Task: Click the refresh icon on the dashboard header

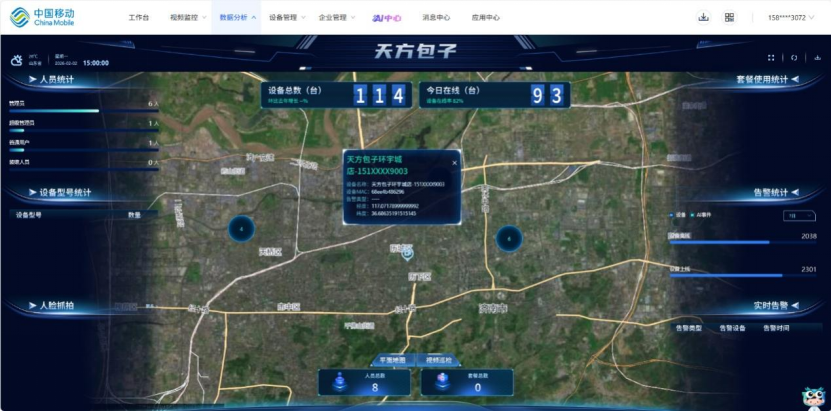Action: point(793,58)
